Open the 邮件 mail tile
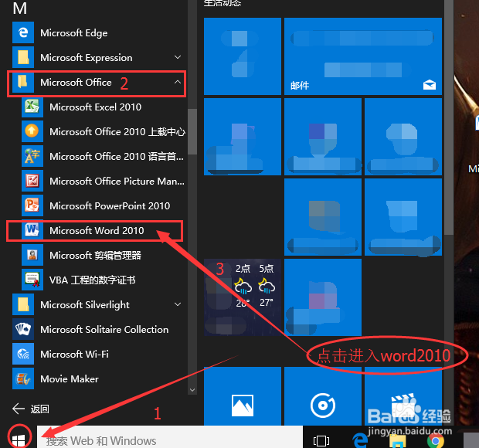Image resolution: width=479 pixels, height=448 pixels. pyautogui.click(x=363, y=56)
